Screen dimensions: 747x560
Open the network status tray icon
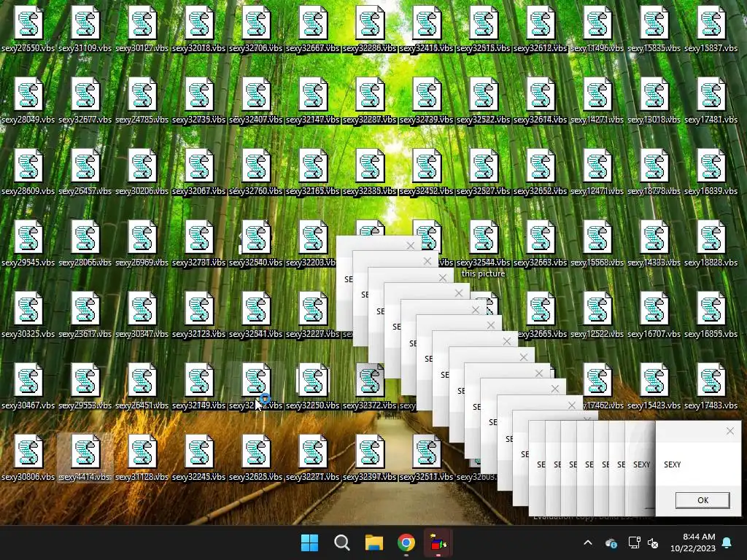click(634, 542)
